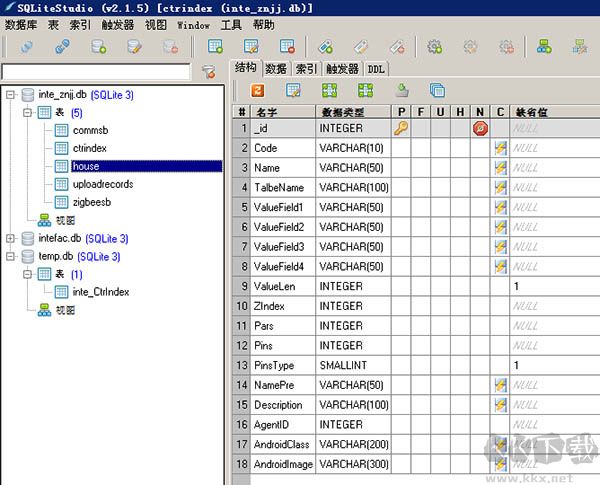This screenshot has width=600, height=485.
Task: Select the inte_CtrIndex table under temp.db
Action: (x=100, y=292)
